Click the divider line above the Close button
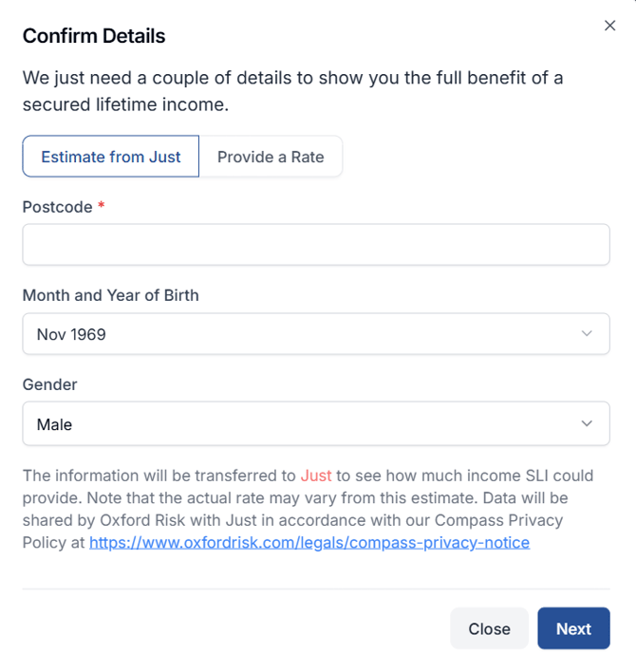The width and height of the screenshot is (636, 672). click(x=316, y=588)
